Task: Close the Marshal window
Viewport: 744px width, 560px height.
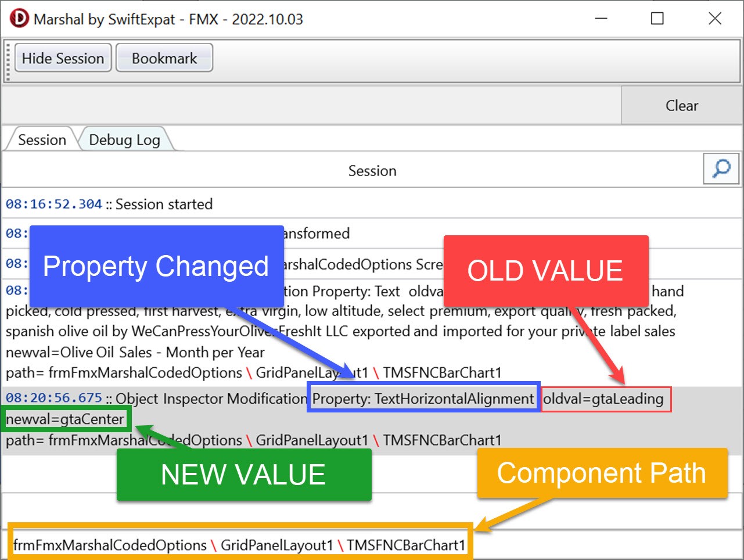Action: pyautogui.click(x=715, y=19)
